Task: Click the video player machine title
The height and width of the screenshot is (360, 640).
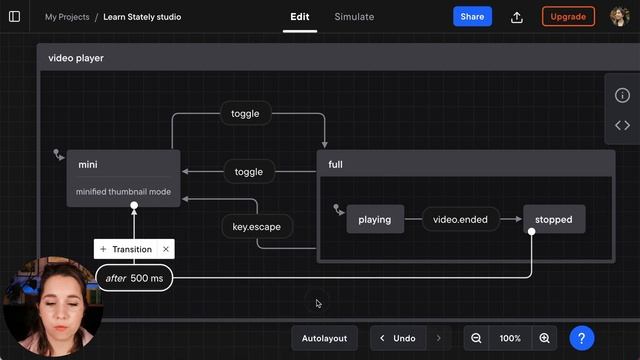Action: [x=76, y=58]
